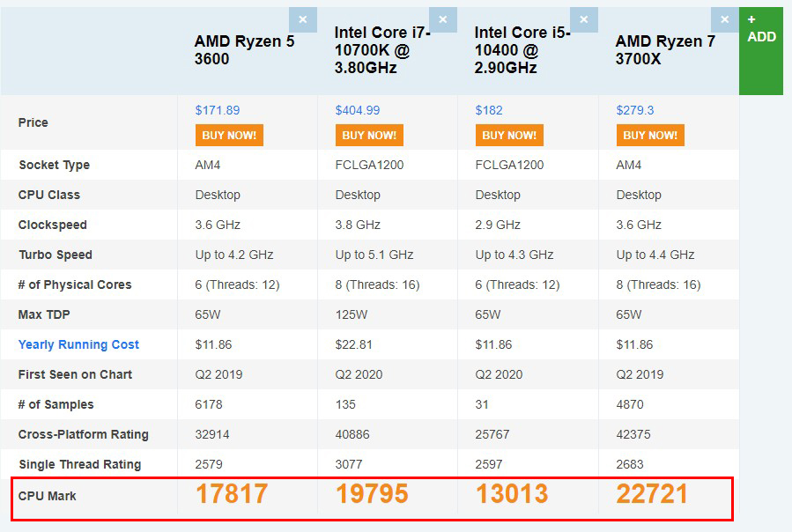Click the green + ADD button
The width and height of the screenshot is (792, 532).
click(761, 50)
